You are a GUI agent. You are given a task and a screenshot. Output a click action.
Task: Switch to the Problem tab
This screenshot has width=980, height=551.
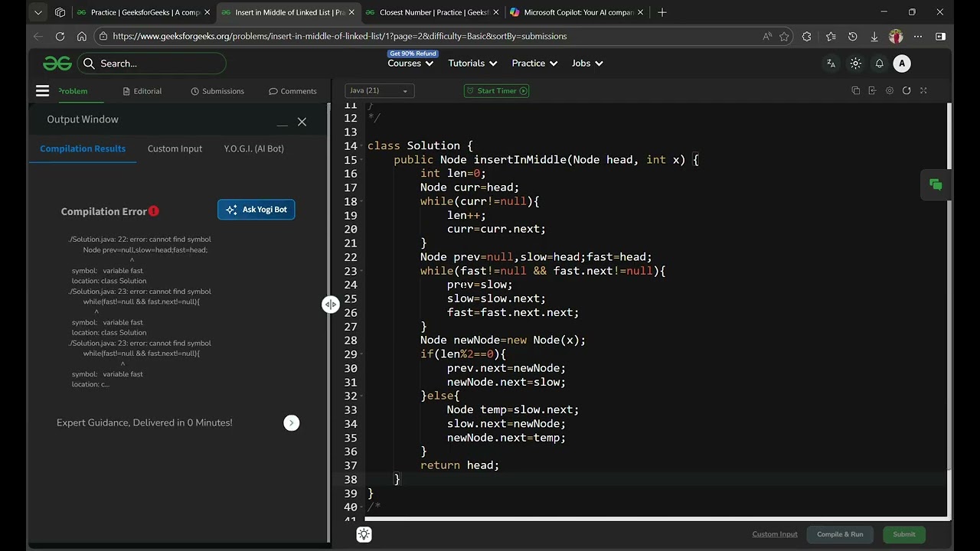(73, 91)
